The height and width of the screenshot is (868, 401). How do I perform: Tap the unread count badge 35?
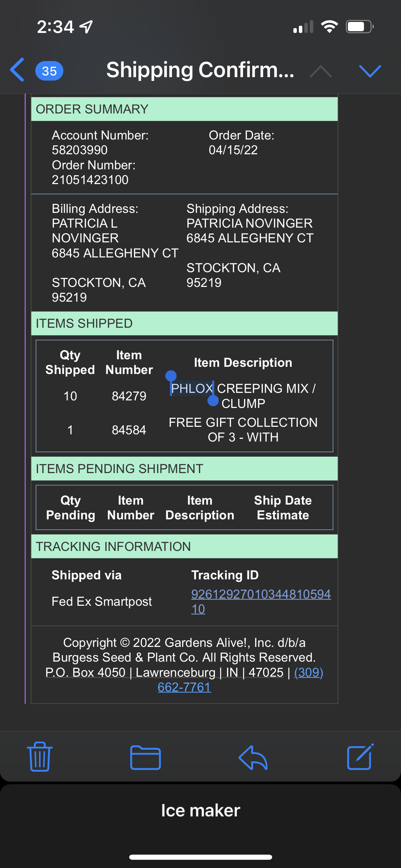tap(49, 71)
